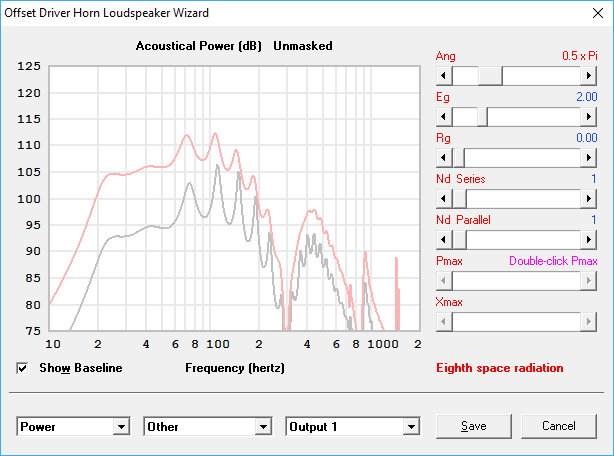Click the 'Unmasked' label above chart
This screenshot has width=614, height=456.
click(303, 46)
